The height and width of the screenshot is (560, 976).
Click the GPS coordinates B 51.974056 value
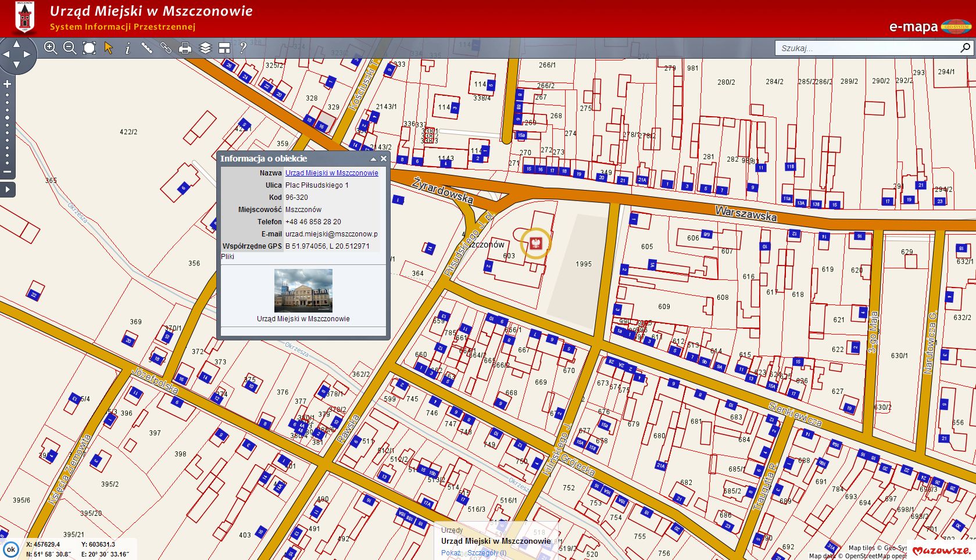coord(327,246)
